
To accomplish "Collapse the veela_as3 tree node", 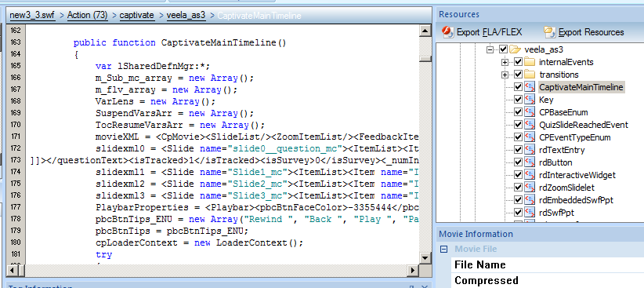I will click(x=490, y=49).
